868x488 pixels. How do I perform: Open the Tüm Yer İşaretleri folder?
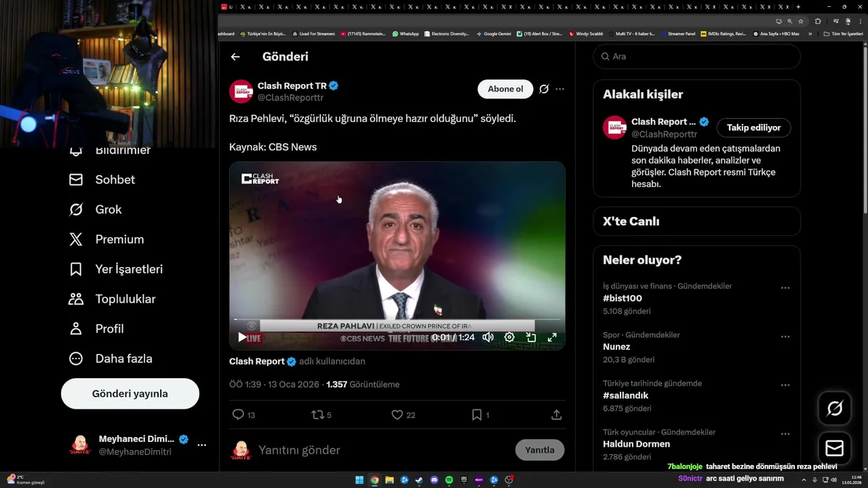click(x=843, y=34)
